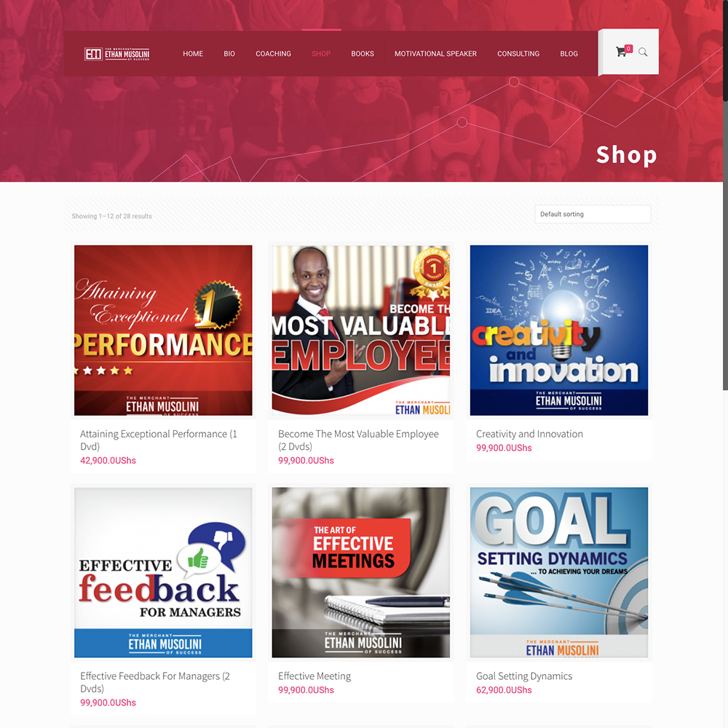Screen dimensions: 728x728
Task: Click the page vertical scrollbar
Action: (x=725, y=195)
